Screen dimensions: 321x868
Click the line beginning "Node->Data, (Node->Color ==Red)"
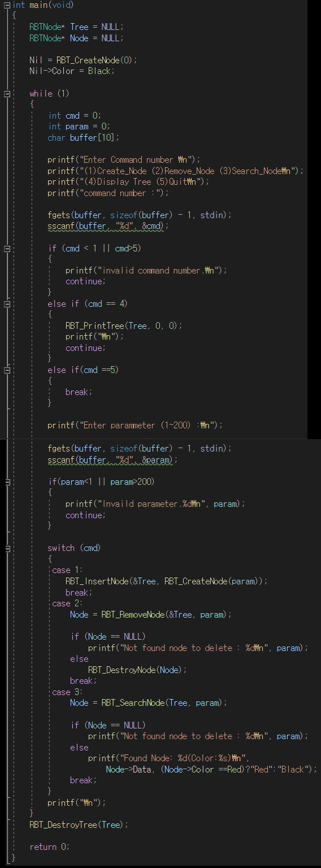211,770
